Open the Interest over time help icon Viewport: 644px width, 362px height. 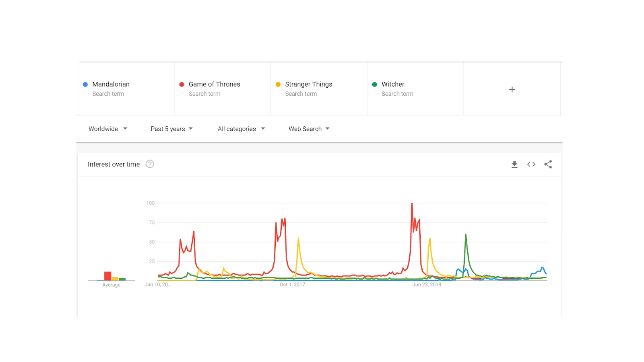pyautogui.click(x=150, y=164)
